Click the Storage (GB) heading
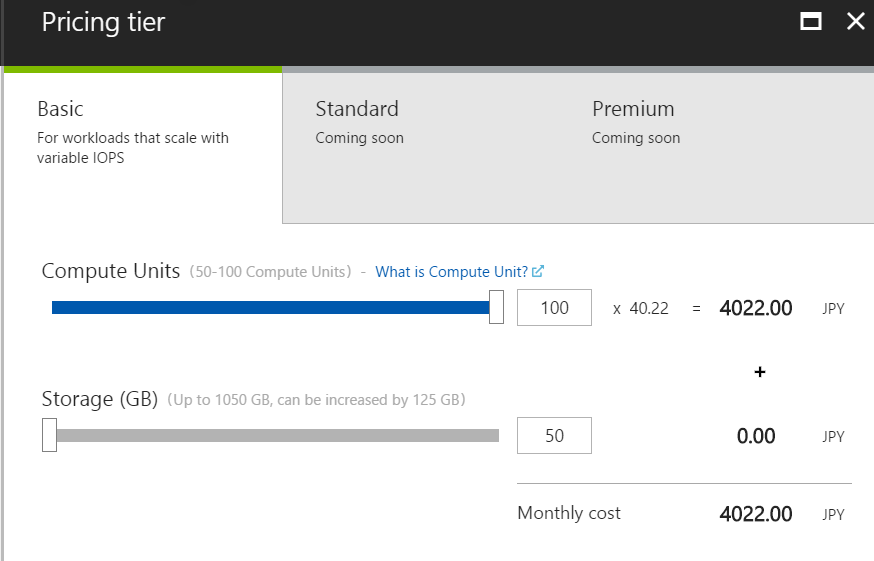Image resolution: width=874 pixels, height=561 pixels. click(x=100, y=399)
